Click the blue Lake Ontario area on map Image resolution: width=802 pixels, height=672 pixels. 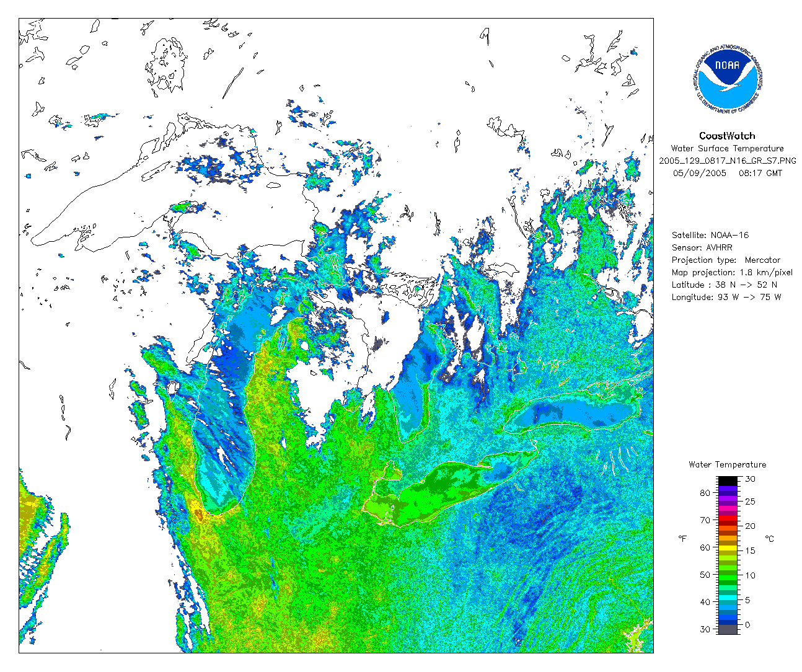tap(573, 412)
